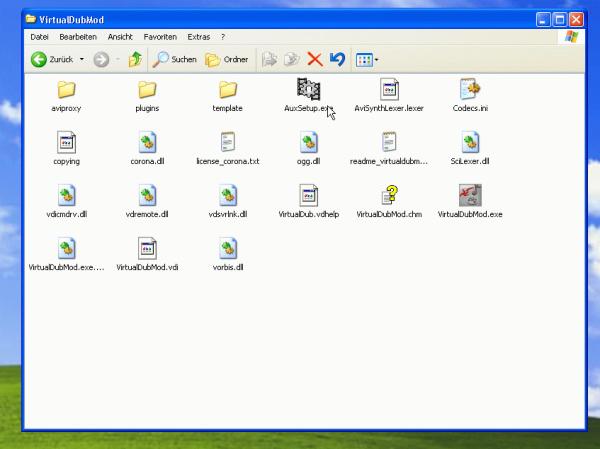This screenshot has height=449, width=600.
Task: Select the AuxSetup.exe file icon
Action: pos(308,89)
